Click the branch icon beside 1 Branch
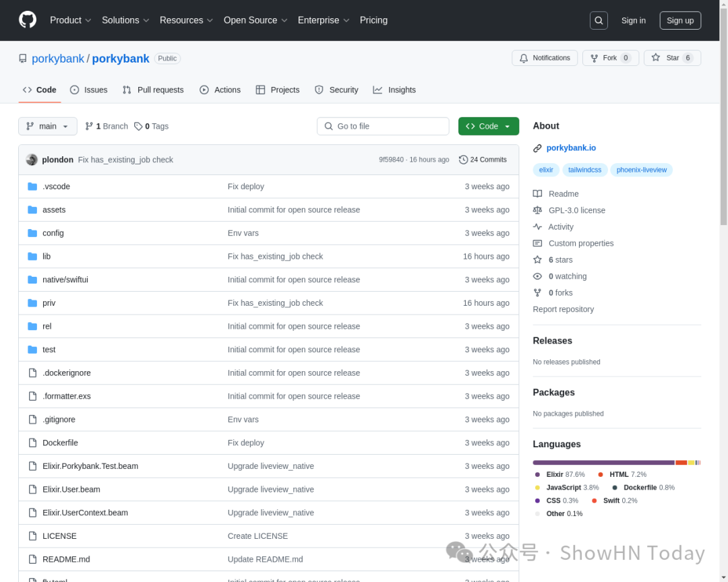This screenshot has width=728, height=582. 89,126
